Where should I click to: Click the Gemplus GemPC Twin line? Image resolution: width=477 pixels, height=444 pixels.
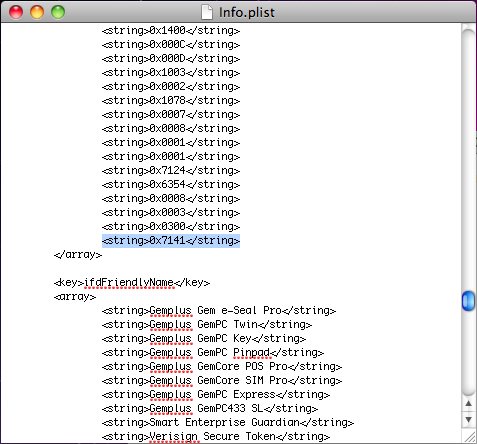point(207,325)
